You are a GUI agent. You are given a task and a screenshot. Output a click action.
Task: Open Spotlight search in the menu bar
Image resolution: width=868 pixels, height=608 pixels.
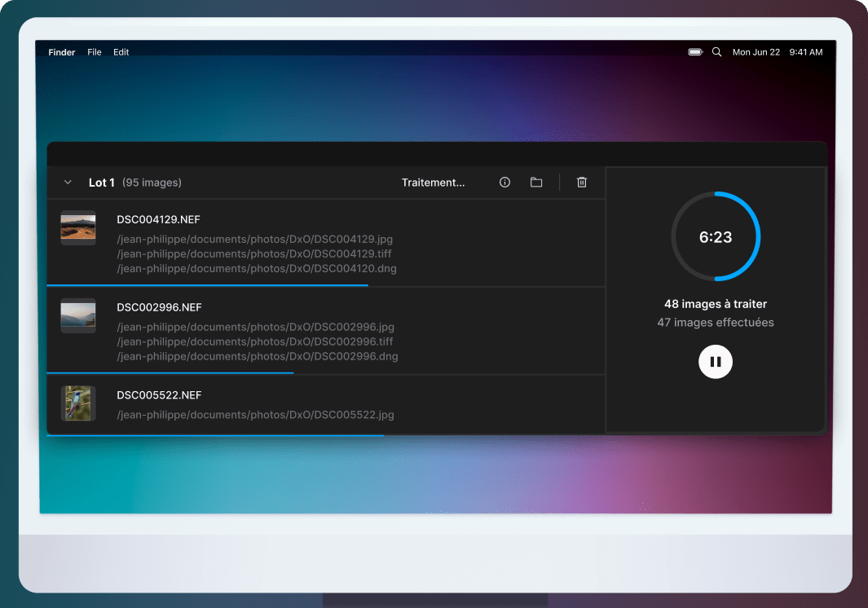[x=717, y=52]
